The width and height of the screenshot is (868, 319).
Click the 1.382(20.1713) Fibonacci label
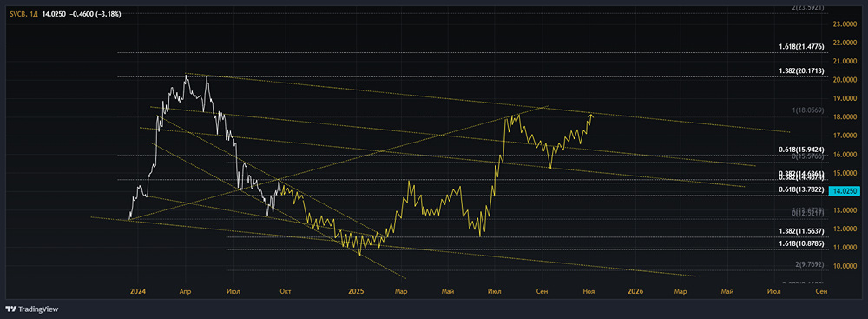coord(801,71)
